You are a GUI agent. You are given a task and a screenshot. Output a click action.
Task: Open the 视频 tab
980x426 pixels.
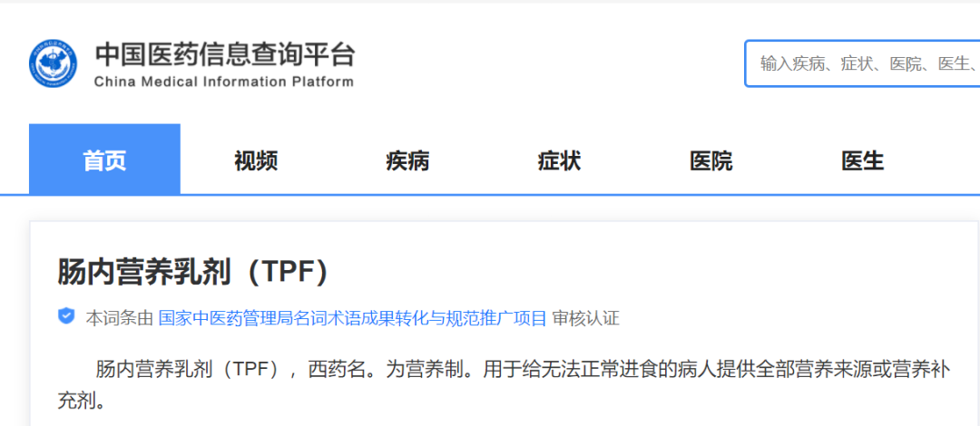coord(256,161)
